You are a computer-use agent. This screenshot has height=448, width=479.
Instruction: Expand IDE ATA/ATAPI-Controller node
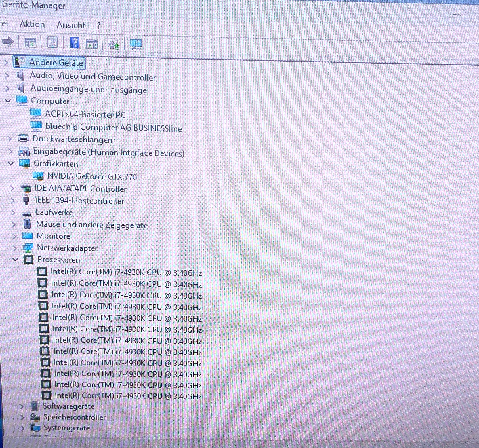coord(12,188)
